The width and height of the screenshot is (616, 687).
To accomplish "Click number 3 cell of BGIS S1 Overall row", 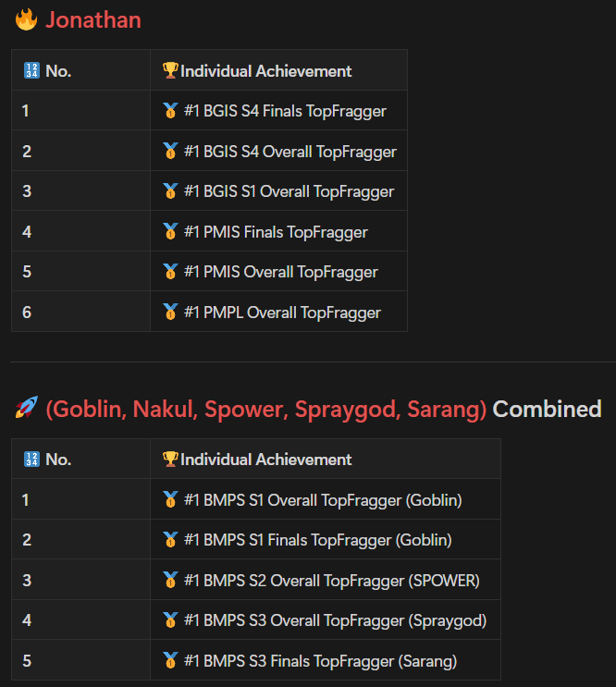I will point(80,191).
